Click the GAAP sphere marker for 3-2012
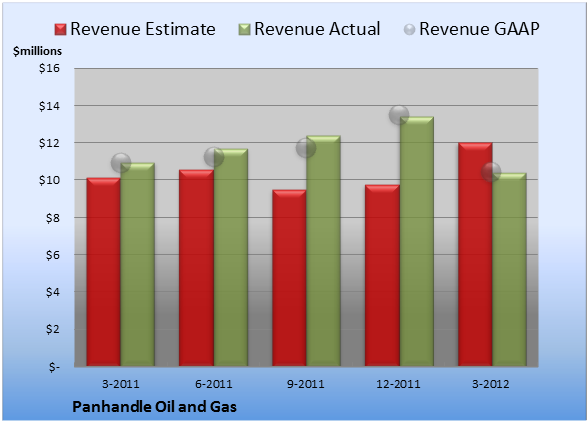588x422 pixels. coord(491,172)
